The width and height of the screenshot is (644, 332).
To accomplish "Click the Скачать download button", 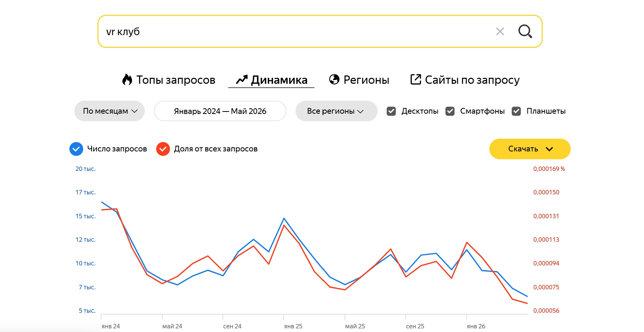I will click(530, 149).
